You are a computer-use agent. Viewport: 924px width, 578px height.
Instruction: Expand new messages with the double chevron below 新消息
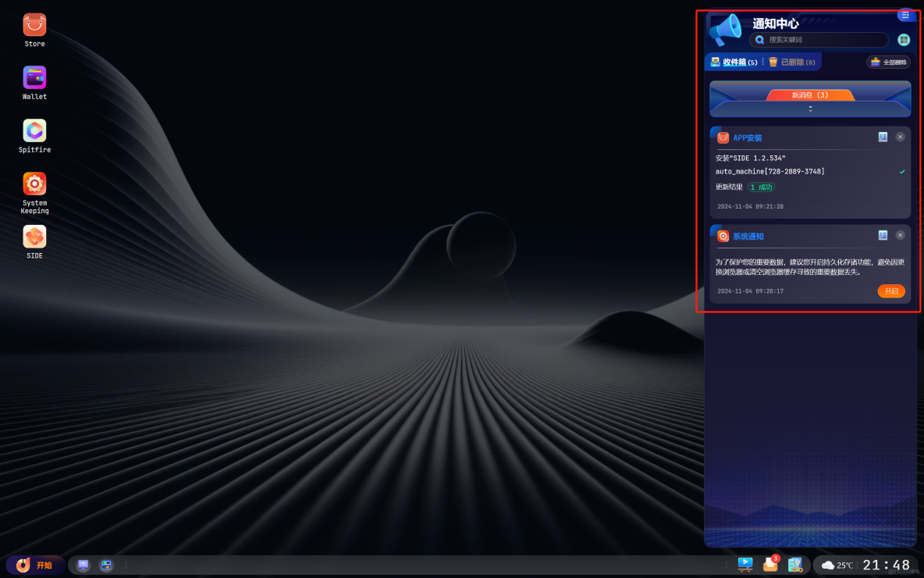[810, 109]
